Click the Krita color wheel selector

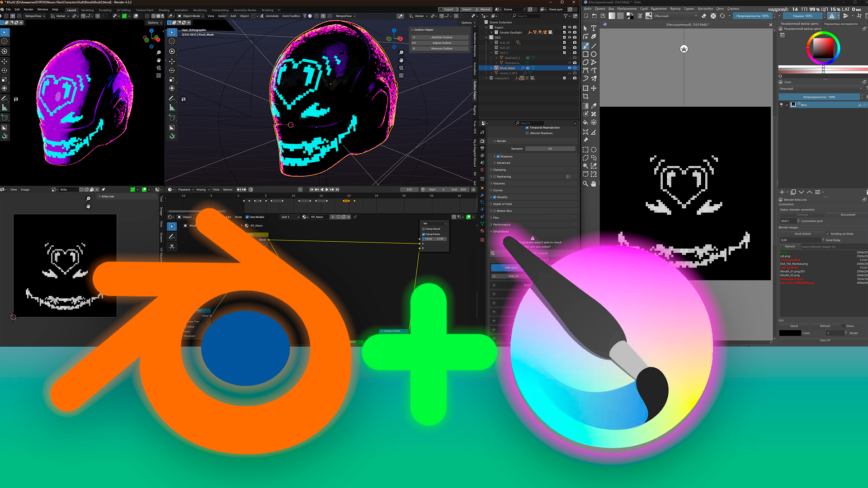[823, 48]
